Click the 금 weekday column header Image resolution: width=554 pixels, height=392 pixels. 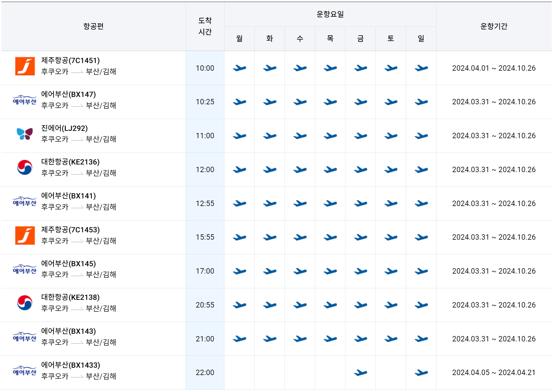click(x=360, y=38)
